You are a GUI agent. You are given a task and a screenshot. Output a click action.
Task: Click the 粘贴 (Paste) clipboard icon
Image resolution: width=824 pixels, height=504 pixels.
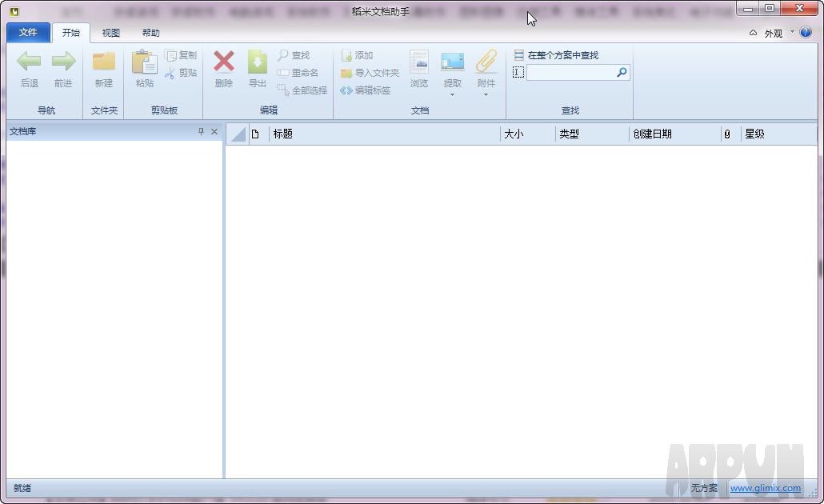pyautogui.click(x=144, y=62)
